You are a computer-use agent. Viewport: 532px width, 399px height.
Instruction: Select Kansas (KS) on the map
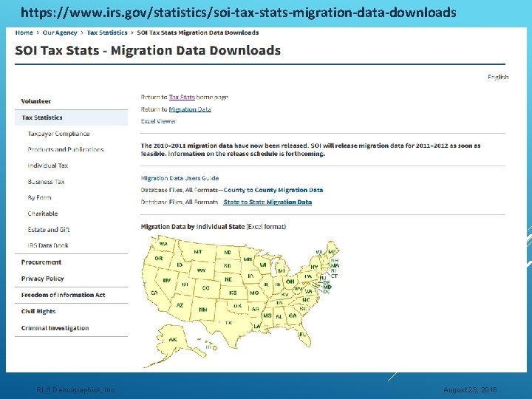tap(233, 293)
